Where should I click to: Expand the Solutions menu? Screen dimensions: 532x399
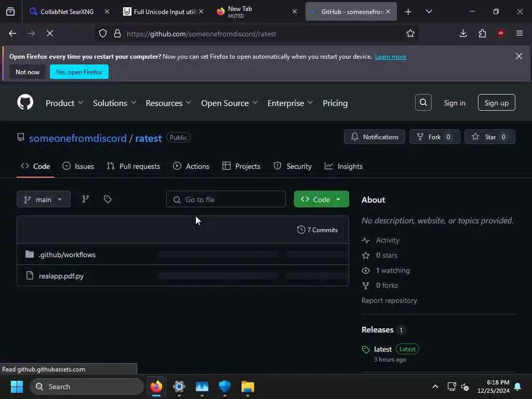[x=114, y=103]
